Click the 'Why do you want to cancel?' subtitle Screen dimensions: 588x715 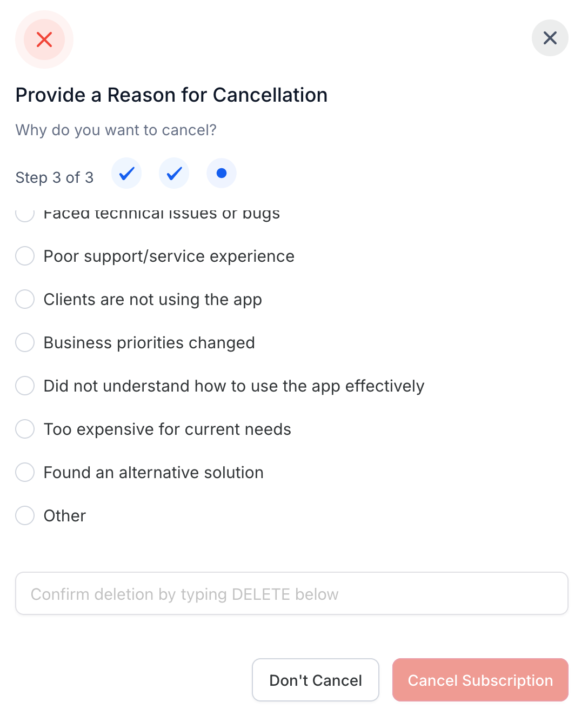(116, 130)
